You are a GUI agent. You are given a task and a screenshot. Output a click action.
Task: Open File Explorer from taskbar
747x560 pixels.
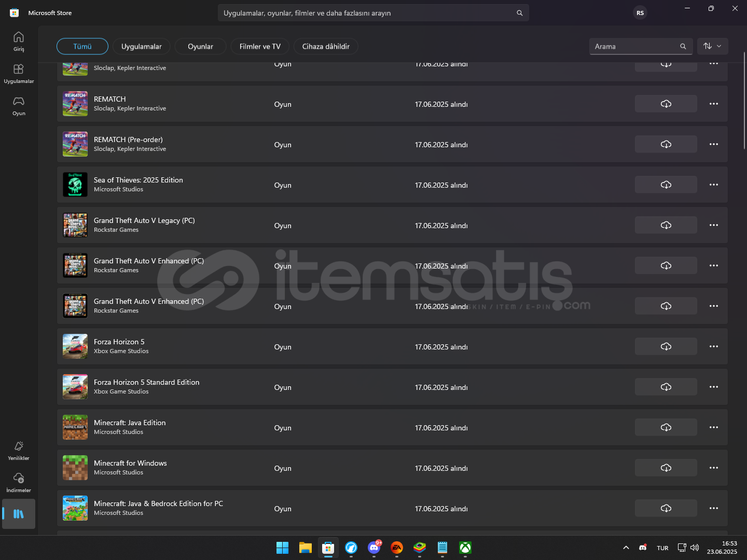305,548
